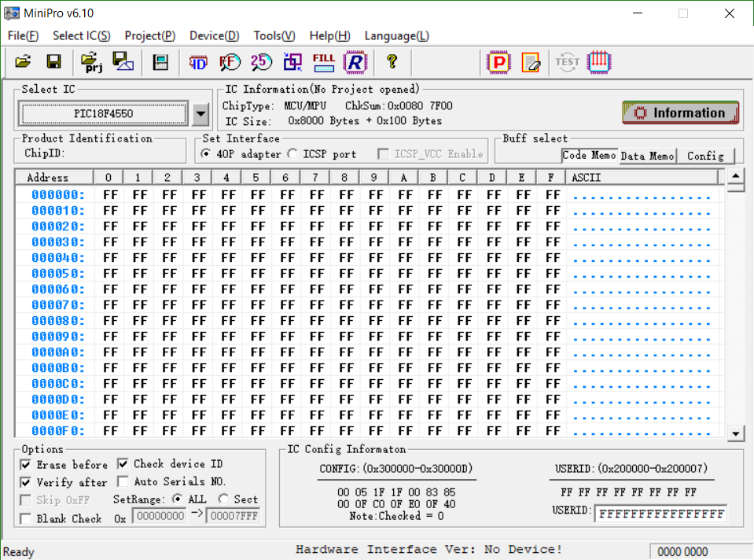
Task: Click the red chip pin-test icon
Action: tap(598, 62)
